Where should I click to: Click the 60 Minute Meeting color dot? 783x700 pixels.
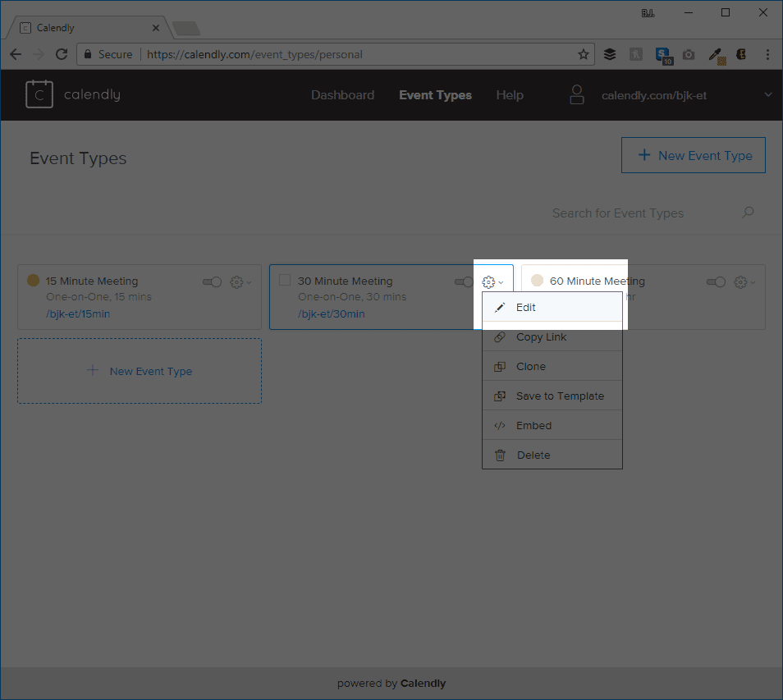click(537, 280)
